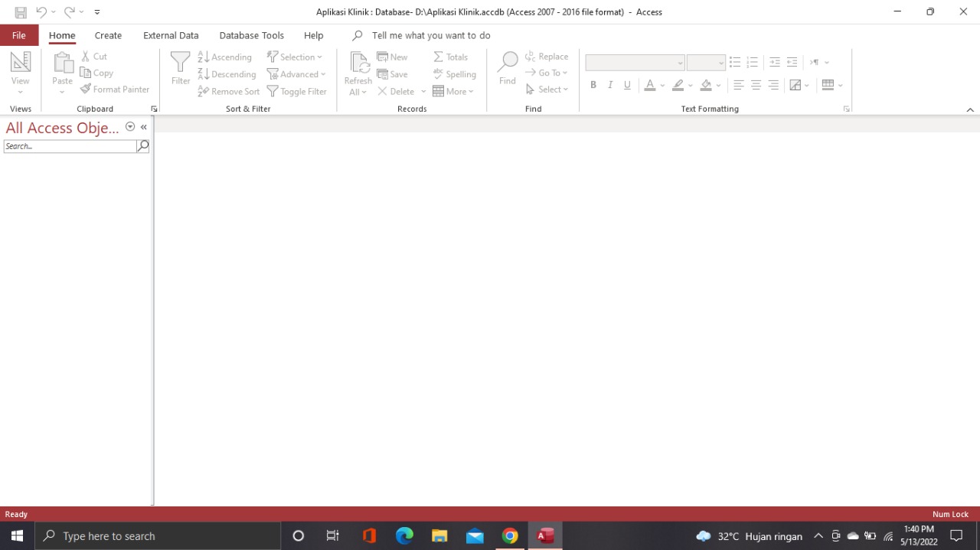Toggle Bold formatting
Image resolution: width=980 pixels, height=550 pixels.
593,85
